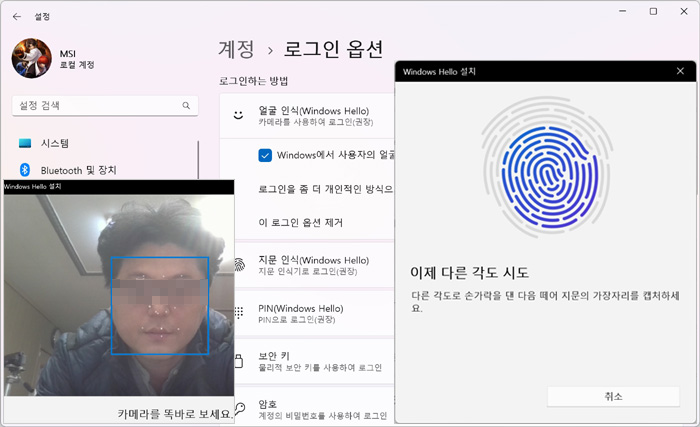Click the large fingerprint graphic
The height and width of the screenshot is (427, 700).
pyautogui.click(x=547, y=167)
